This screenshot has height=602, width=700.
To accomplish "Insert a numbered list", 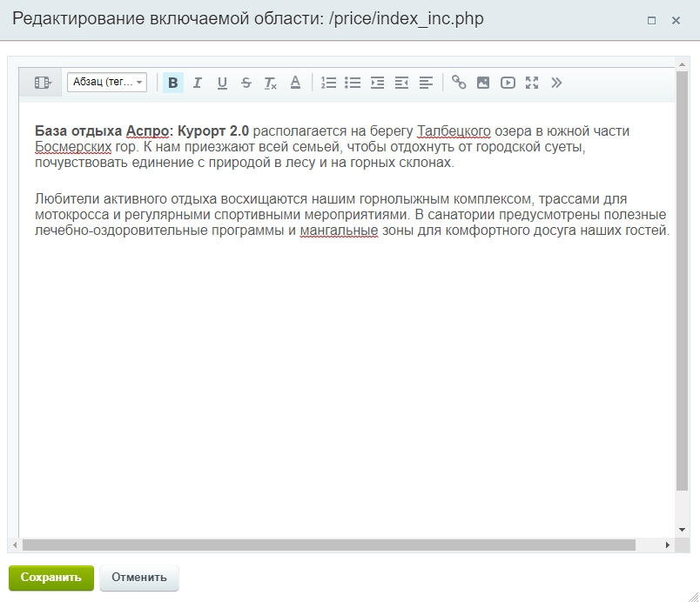I will (x=328, y=83).
